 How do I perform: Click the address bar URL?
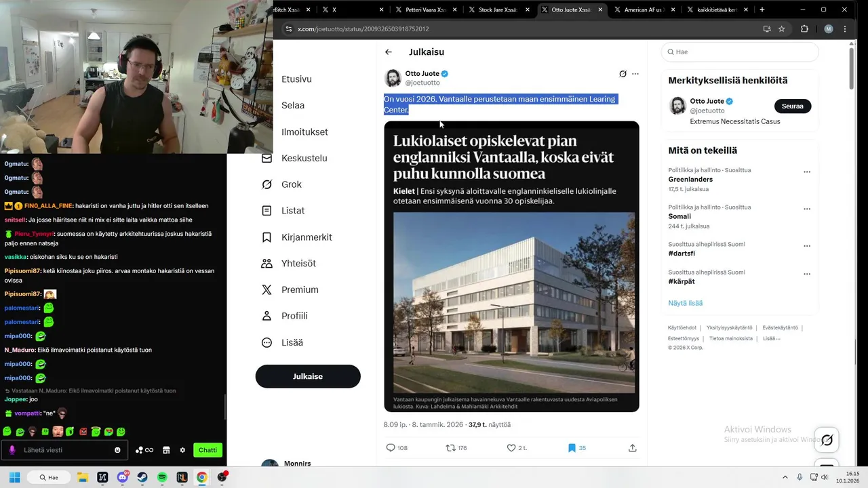[363, 29]
